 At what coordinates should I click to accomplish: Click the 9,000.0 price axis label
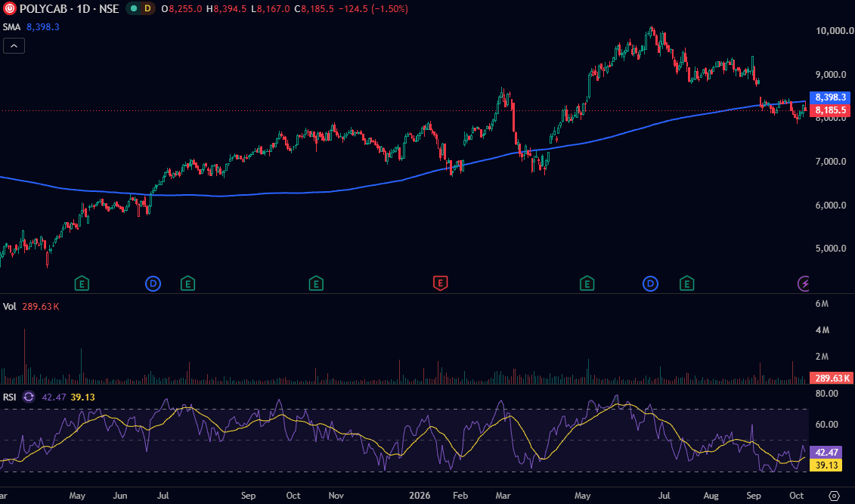tap(831, 75)
